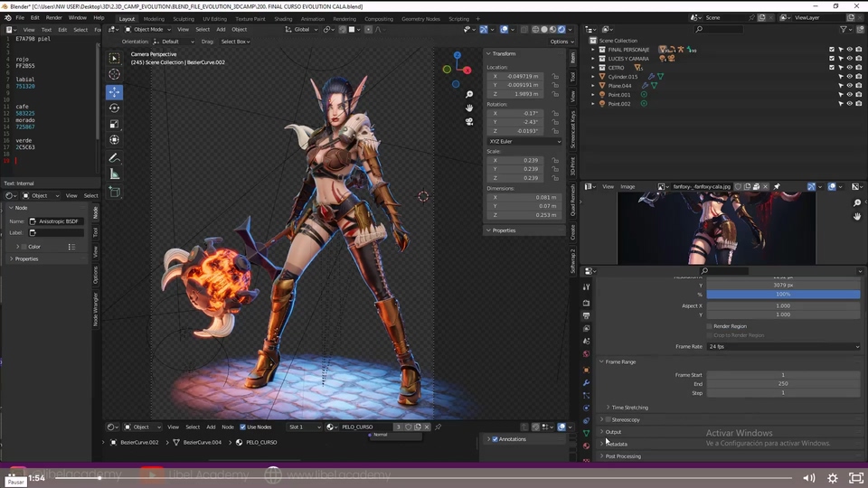Select the Move tool in viewport toolbar
Screen dimensions: 868x488
pos(115,92)
